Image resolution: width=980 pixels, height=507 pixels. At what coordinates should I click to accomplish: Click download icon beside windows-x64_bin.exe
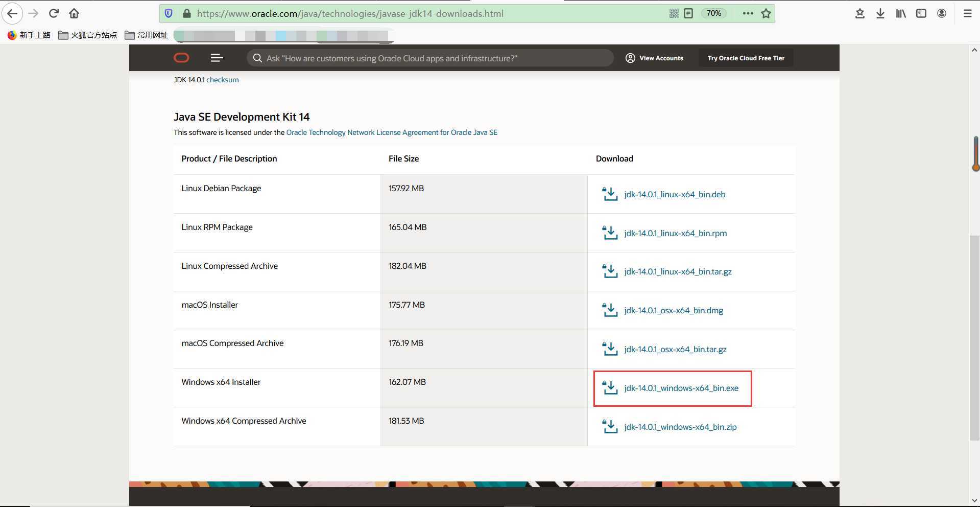tap(610, 387)
